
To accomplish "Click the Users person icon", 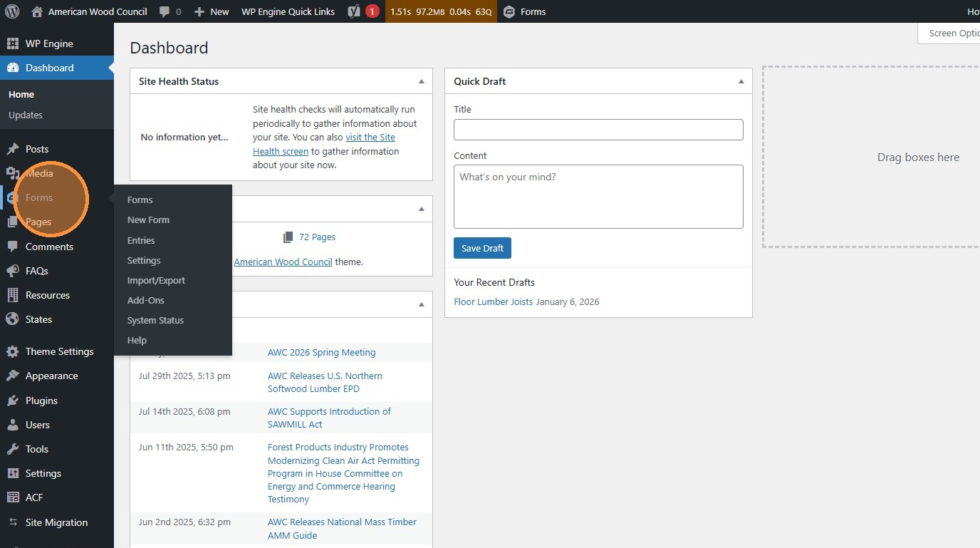I will coord(12,425).
